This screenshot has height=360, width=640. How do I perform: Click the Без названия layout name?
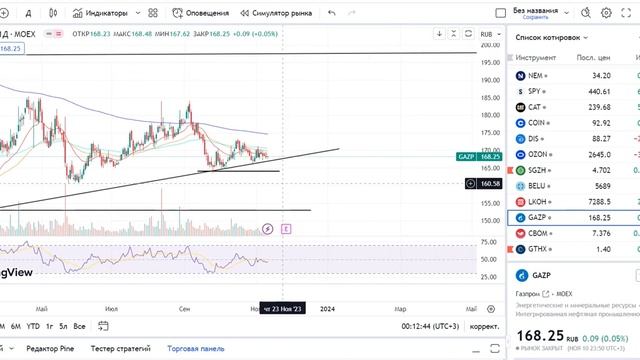[x=535, y=11]
